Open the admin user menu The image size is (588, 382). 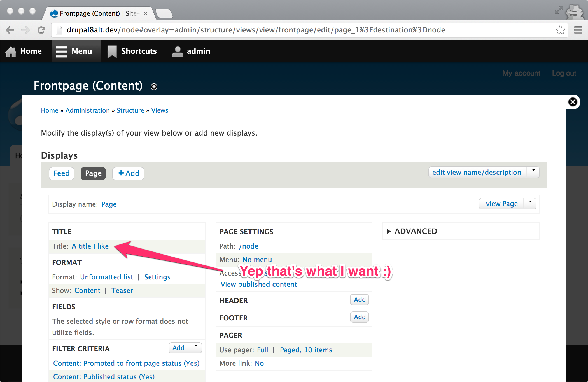click(x=191, y=51)
